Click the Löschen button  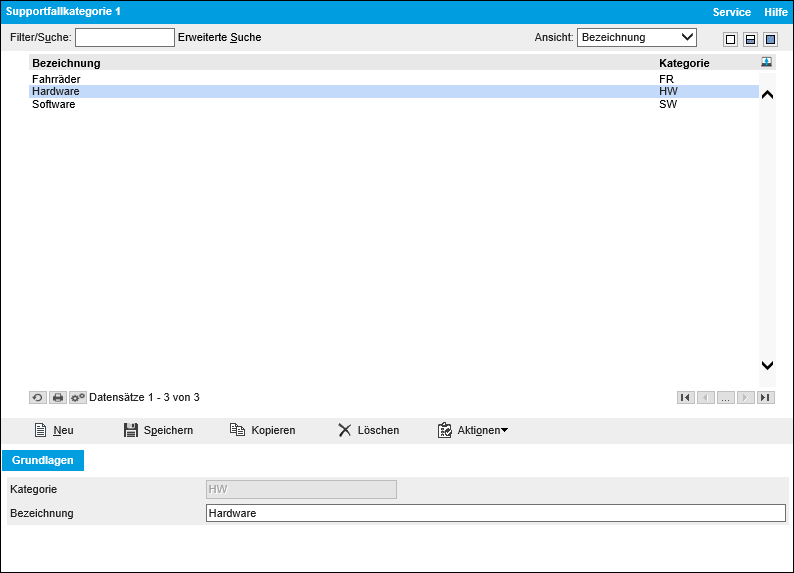(x=368, y=430)
